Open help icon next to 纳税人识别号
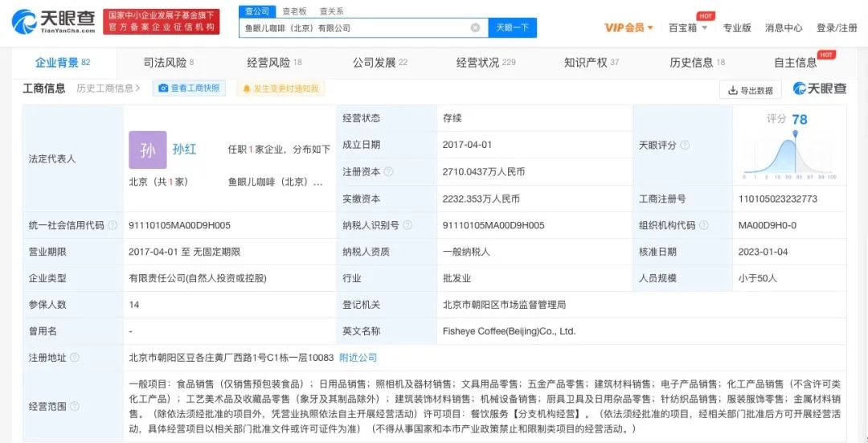 pos(407,225)
